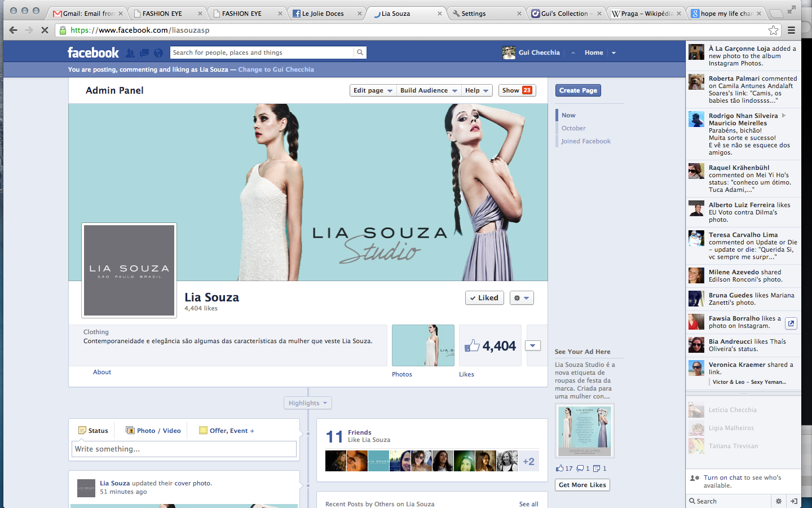This screenshot has height=508, width=812.
Task: Click the page settings gear button
Action: click(x=522, y=298)
